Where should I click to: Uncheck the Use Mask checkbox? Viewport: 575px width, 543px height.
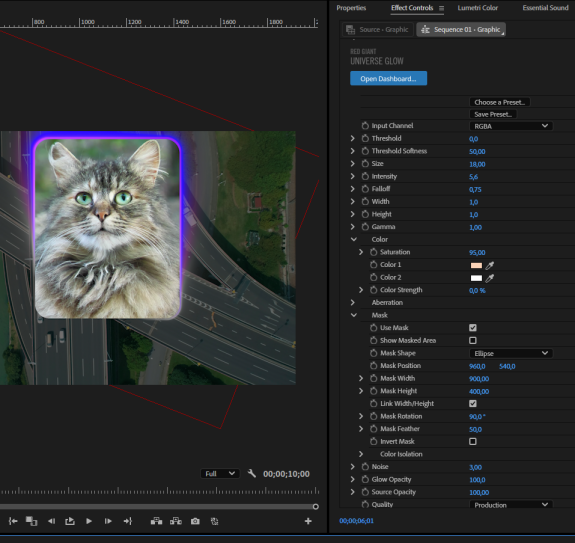click(x=473, y=328)
